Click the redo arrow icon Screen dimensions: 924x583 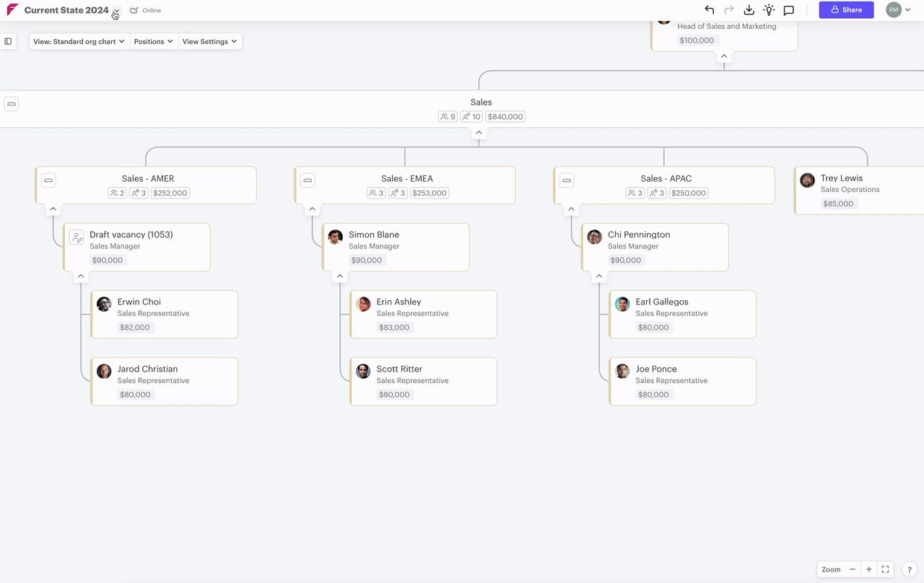click(729, 10)
